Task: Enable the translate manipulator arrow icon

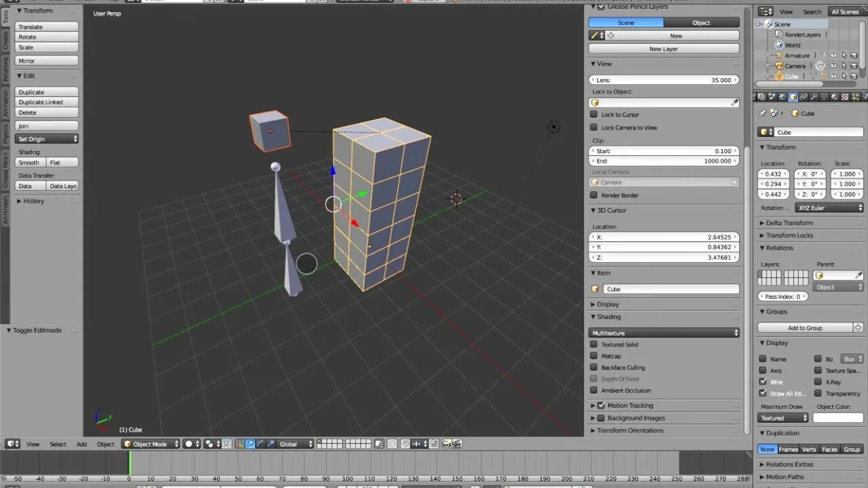Action: click(251, 444)
